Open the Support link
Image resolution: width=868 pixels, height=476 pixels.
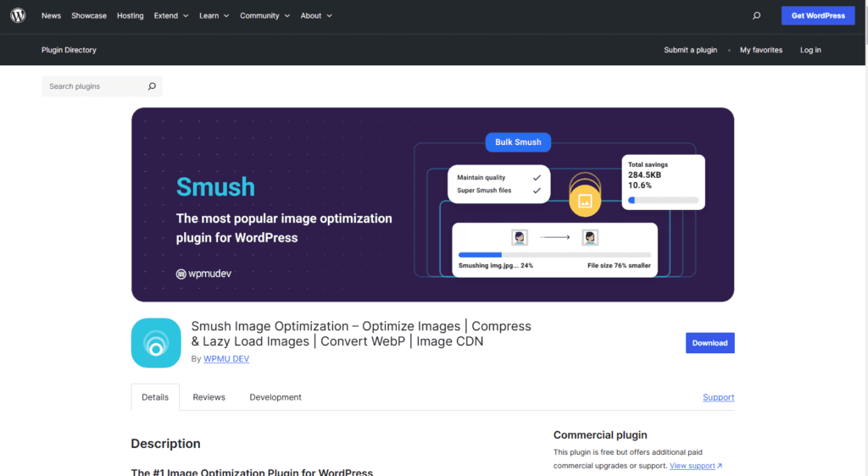tap(719, 397)
